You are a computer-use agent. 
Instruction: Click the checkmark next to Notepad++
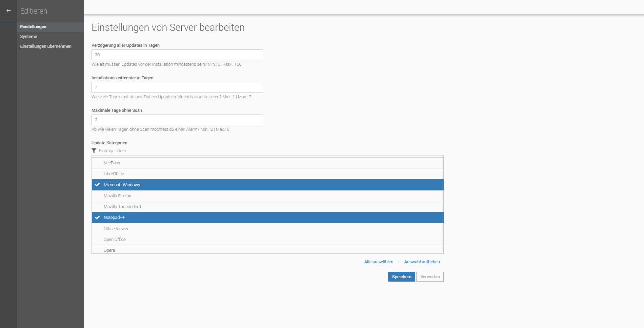coord(97,218)
